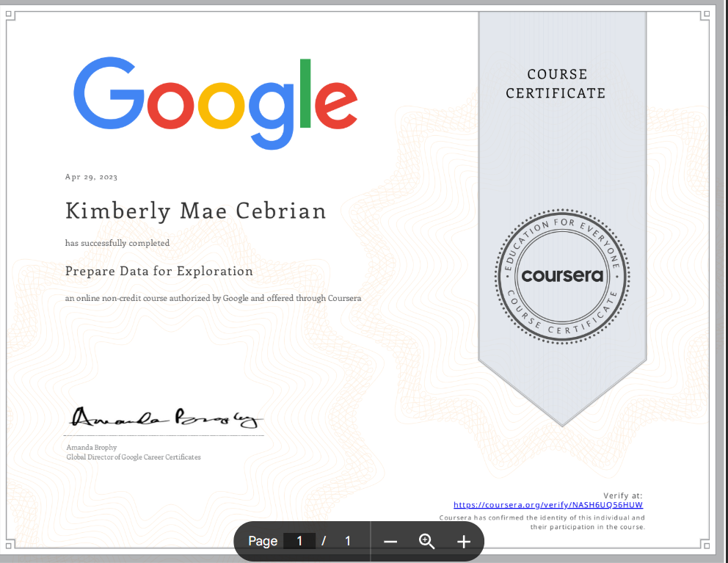Click the Coursera seal emblem
The image size is (728, 563).
(x=562, y=277)
